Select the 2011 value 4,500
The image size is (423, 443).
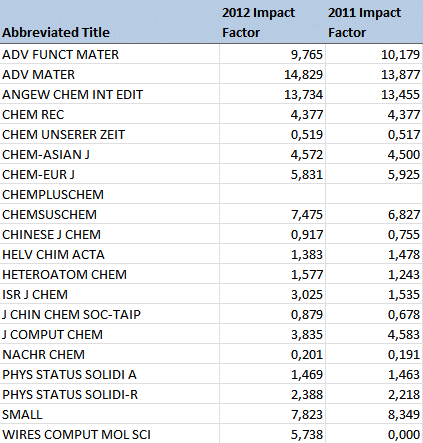[404, 155]
